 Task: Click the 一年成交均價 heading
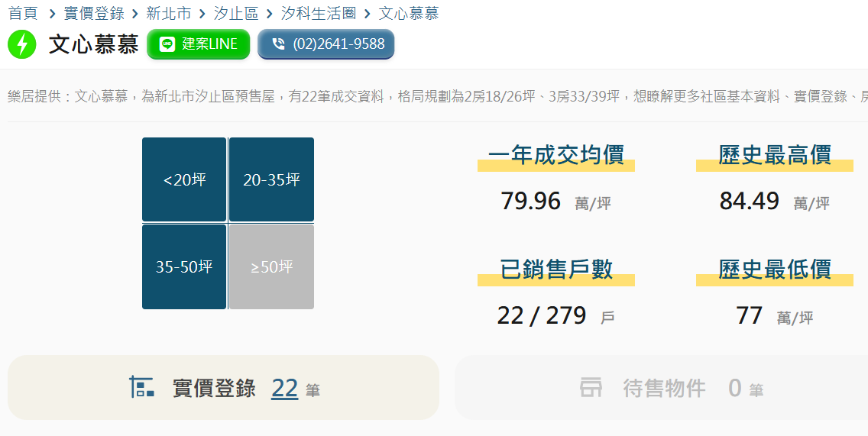pos(555,155)
